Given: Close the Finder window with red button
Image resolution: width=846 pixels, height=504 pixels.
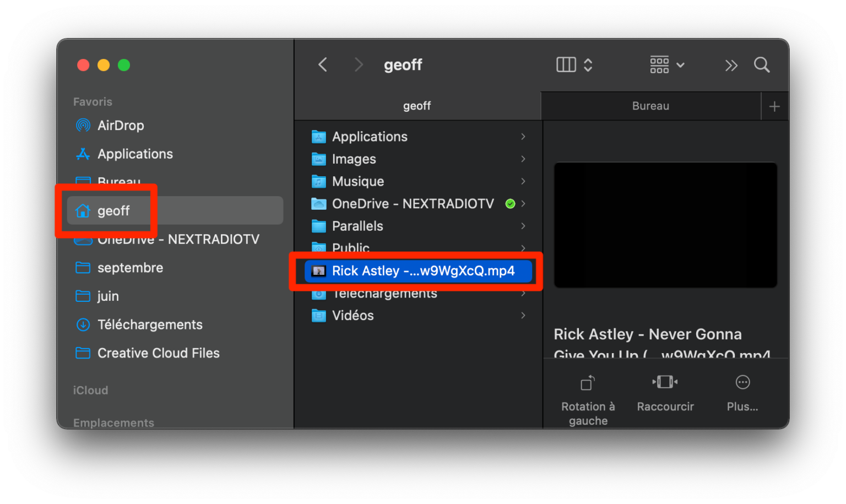Looking at the screenshot, I should click(x=83, y=65).
